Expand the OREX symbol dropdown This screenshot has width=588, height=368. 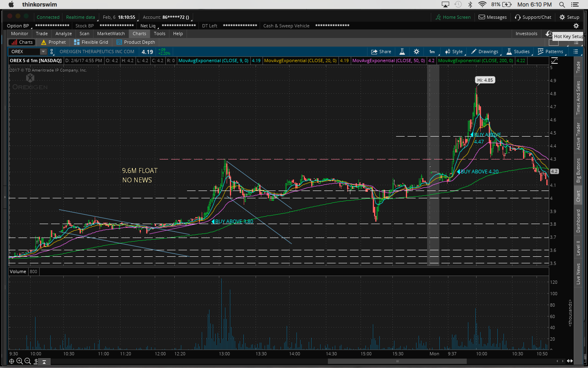tap(43, 52)
